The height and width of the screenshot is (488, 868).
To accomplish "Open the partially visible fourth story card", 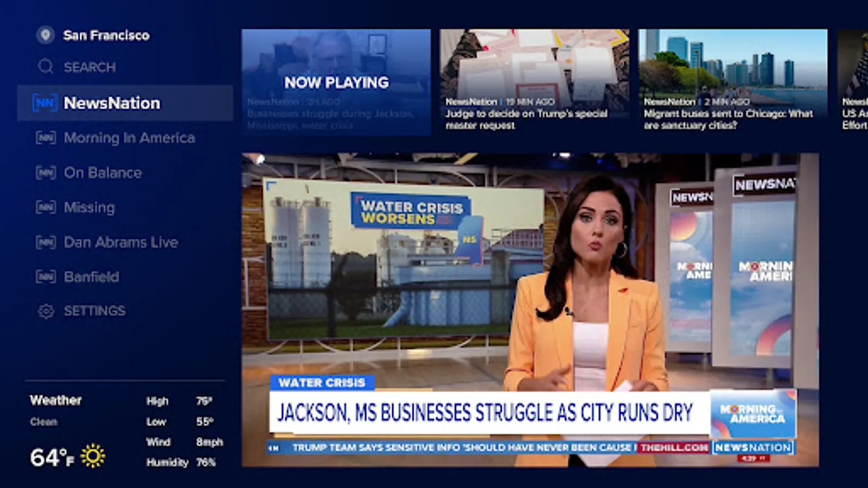I will pyautogui.click(x=853, y=82).
